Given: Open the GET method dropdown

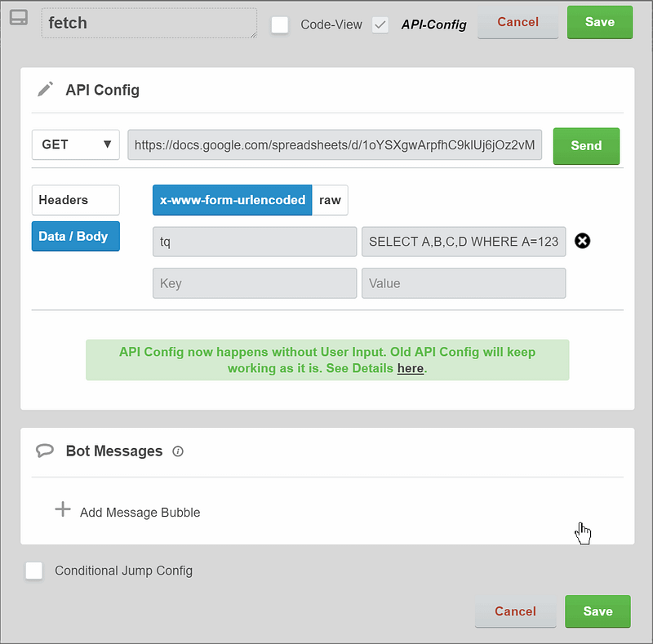Looking at the screenshot, I should [76, 144].
